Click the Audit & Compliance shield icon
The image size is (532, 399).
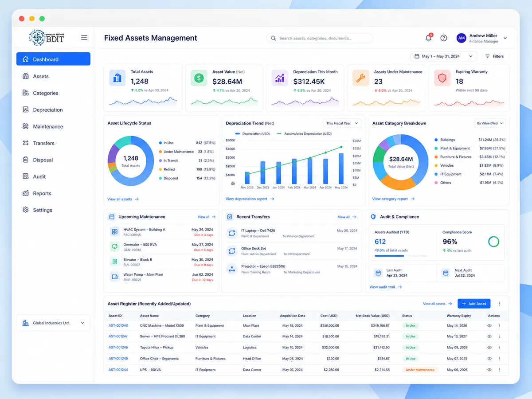(x=373, y=217)
